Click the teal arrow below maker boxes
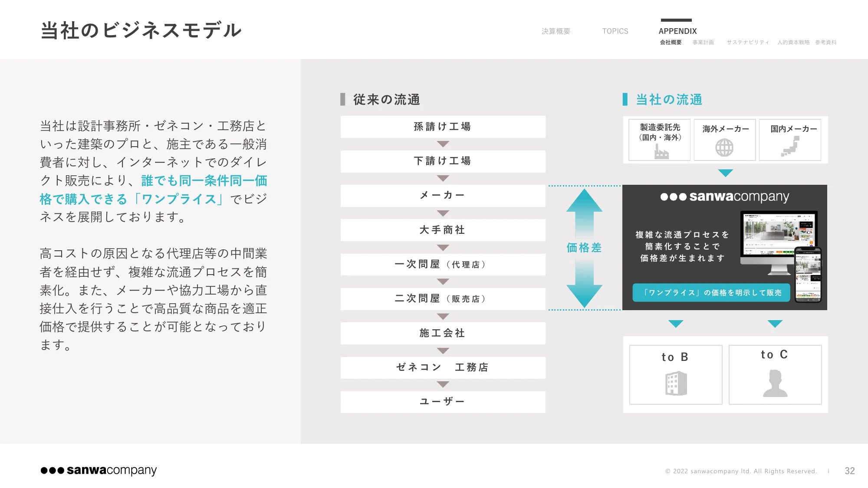Image resolution: width=868 pixels, height=488 pixels. point(725,173)
